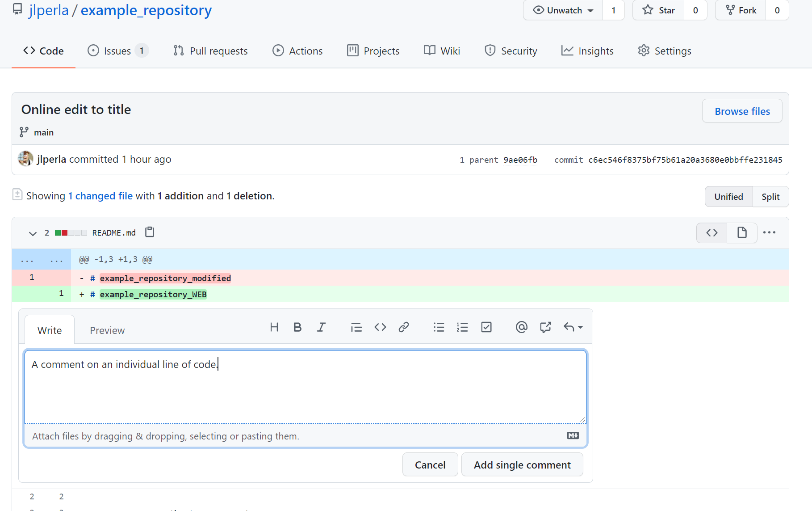Apply bold formatting in comment editor
812x511 pixels.
[x=297, y=327]
